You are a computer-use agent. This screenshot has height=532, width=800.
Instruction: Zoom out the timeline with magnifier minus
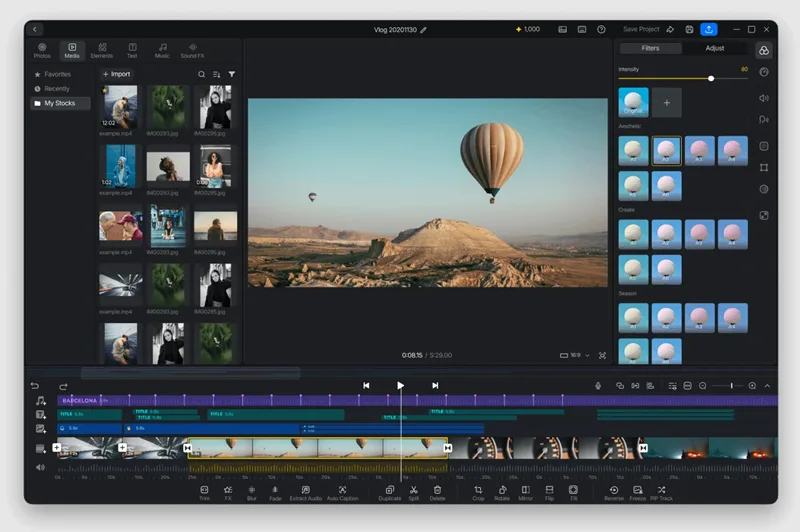703,386
